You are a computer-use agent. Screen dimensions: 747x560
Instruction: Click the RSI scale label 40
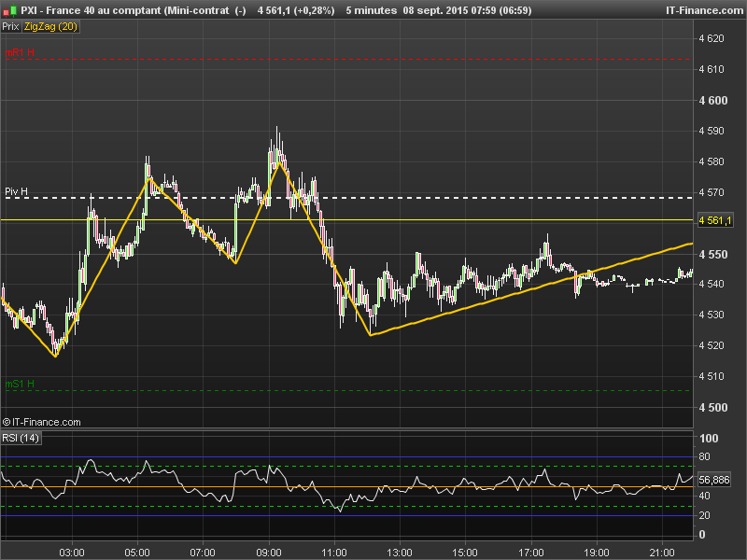tap(705, 497)
